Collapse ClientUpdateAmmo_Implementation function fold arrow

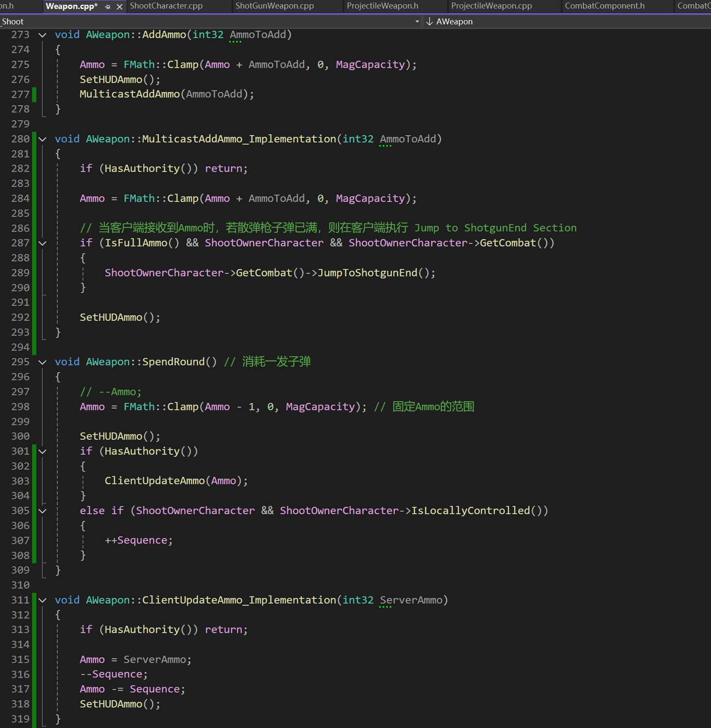pos(42,600)
